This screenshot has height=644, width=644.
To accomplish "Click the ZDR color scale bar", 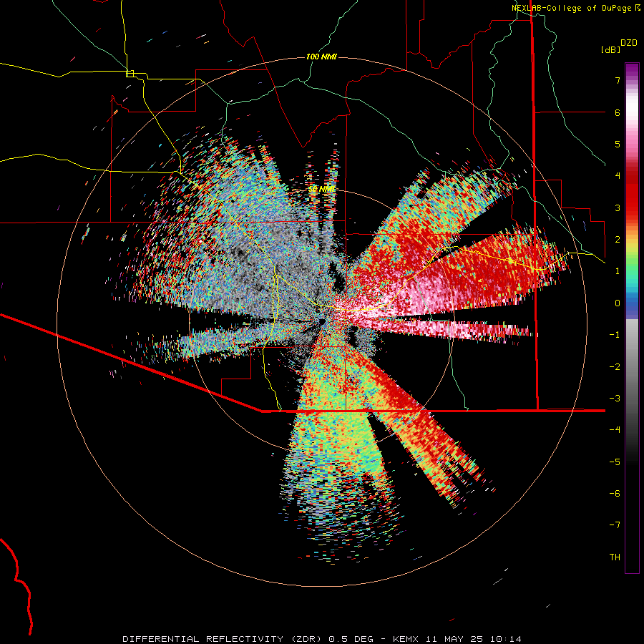I will 632,318.
